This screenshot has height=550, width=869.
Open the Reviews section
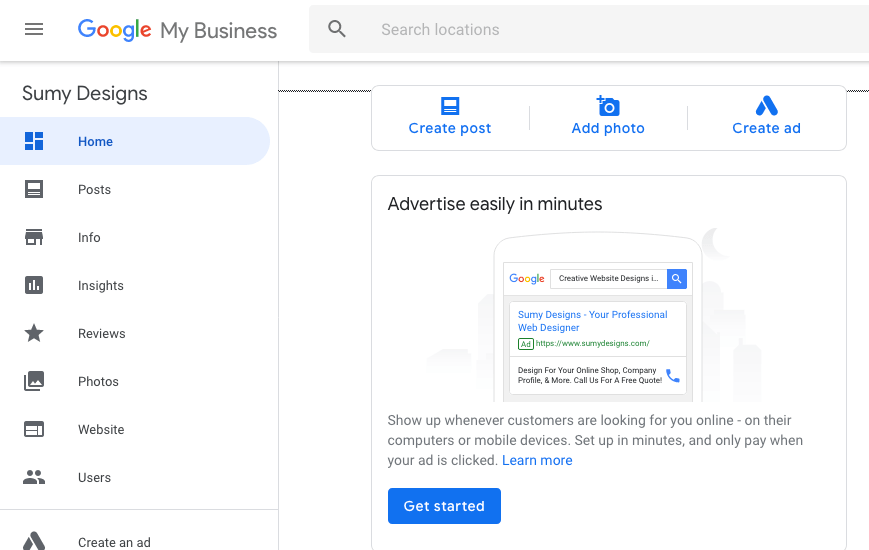(101, 334)
